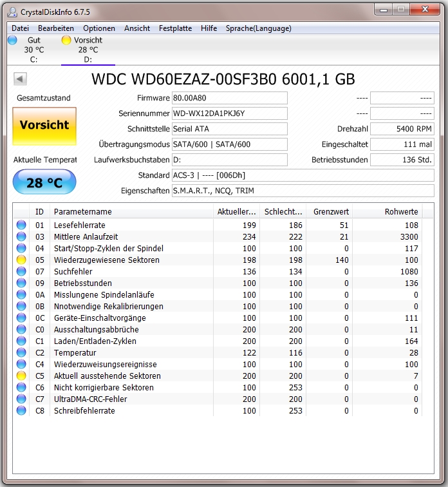
Task: Click the Betriebsstunden 136 Std. field
Action: pos(402,160)
